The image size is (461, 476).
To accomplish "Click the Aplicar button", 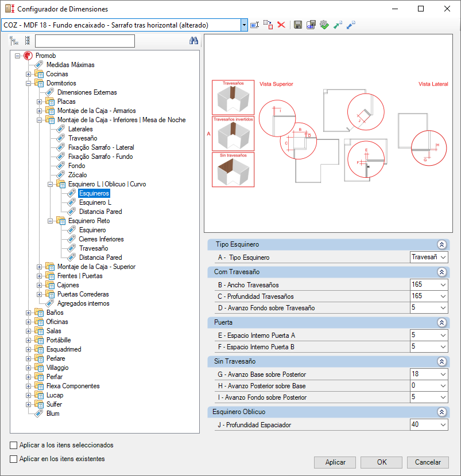I will (335, 462).
